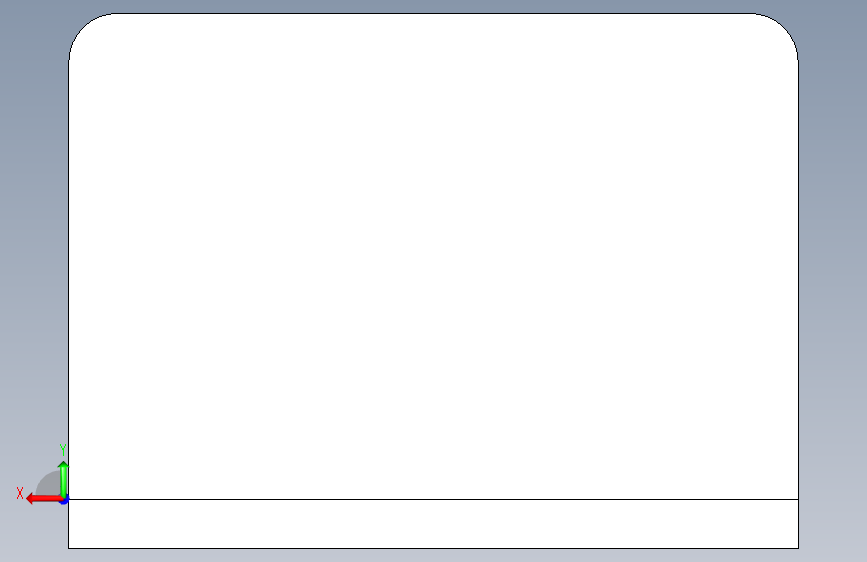Image resolution: width=867 pixels, height=562 pixels.
Task: Select the bottom-left corner vertex of the part
Action: pyautogui.click(x=69, y=548)
